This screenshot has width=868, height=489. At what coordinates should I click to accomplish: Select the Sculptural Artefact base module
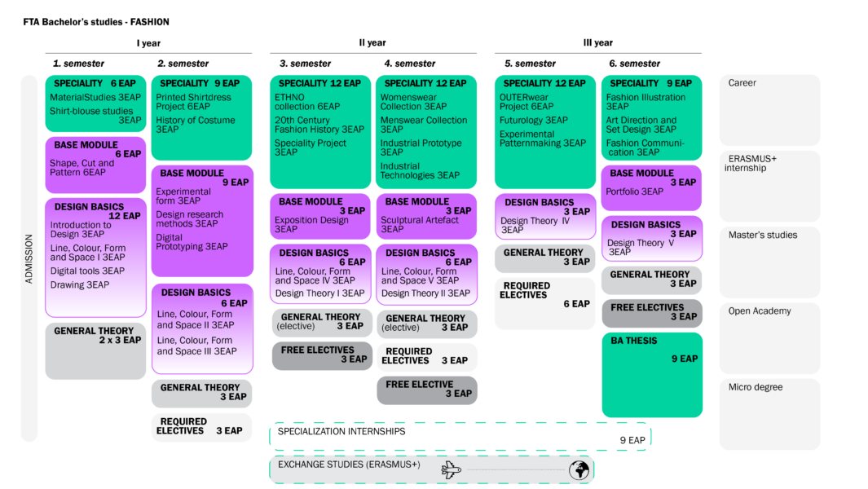tap(426, 216)
